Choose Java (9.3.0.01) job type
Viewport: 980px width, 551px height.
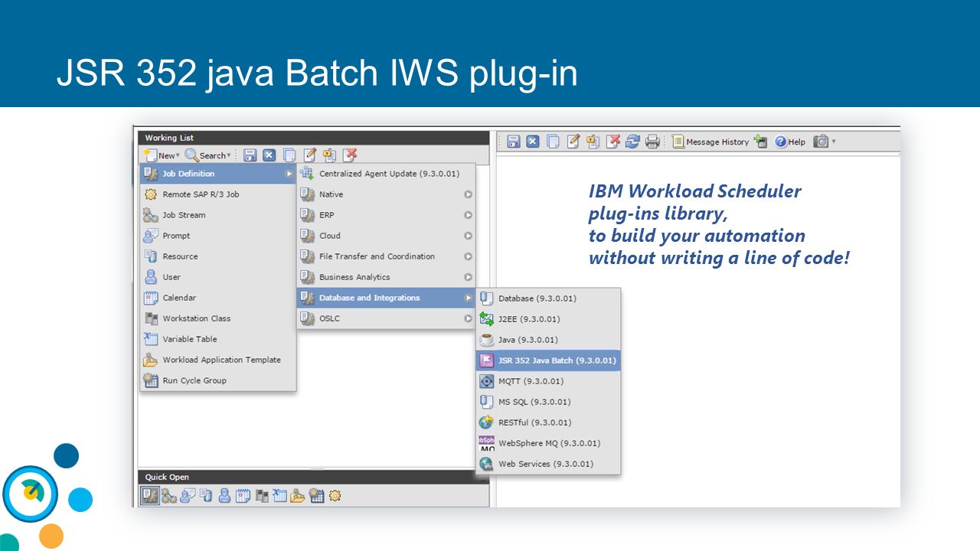tap(548, 340)
